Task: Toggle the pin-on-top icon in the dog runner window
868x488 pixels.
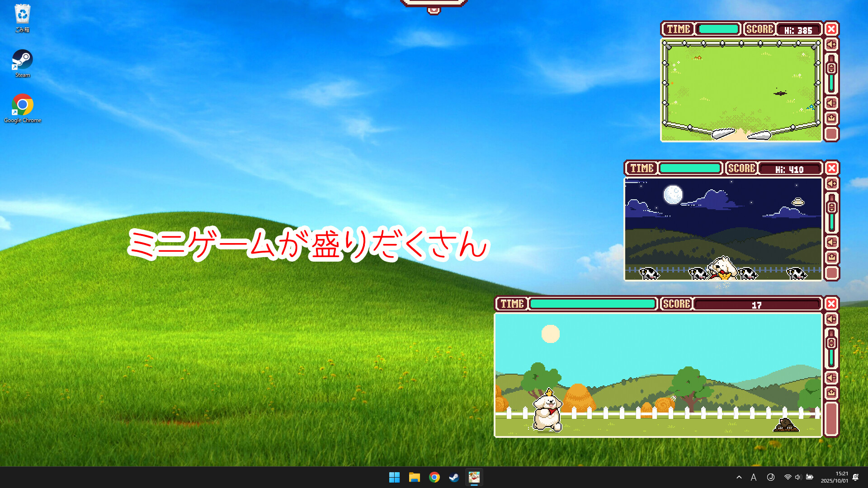Action: pyautogui.click(x=831, y=393)
